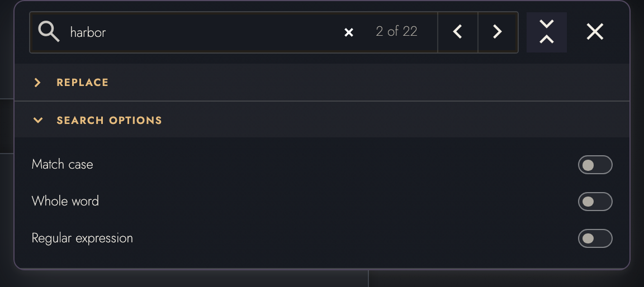Go to the previous search match

[457, 32]
